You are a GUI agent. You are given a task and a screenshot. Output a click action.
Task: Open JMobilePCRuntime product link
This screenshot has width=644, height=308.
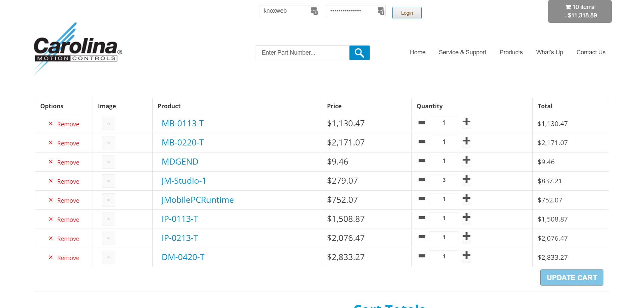198,200
